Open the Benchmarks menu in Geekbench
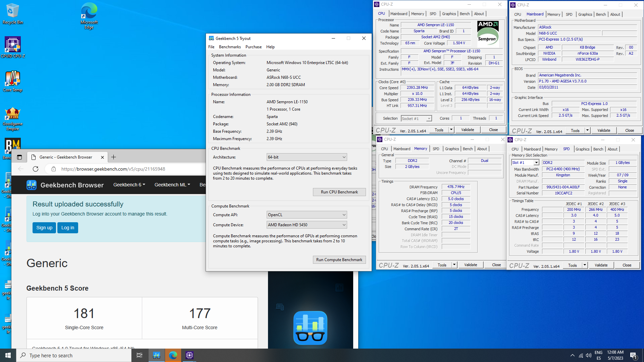Viewport: 644px width, 362px height. (230, 47)
